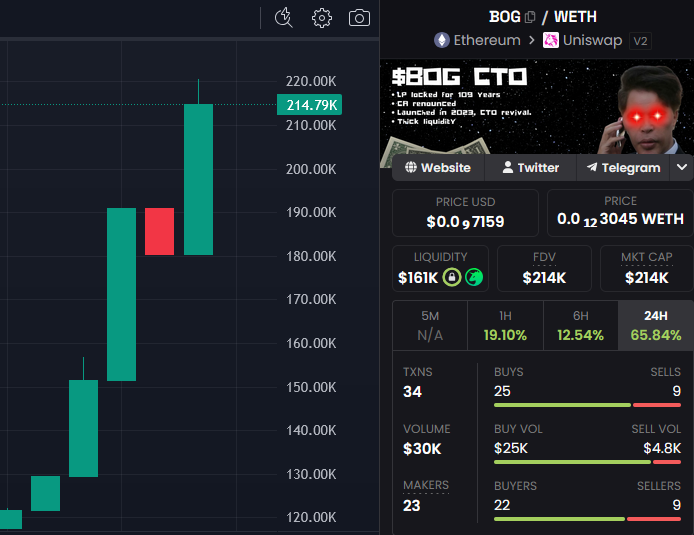Screen dimensions: 694x535
Task: Take a chart snapshot with camera icon
Action: coord(359,18)
